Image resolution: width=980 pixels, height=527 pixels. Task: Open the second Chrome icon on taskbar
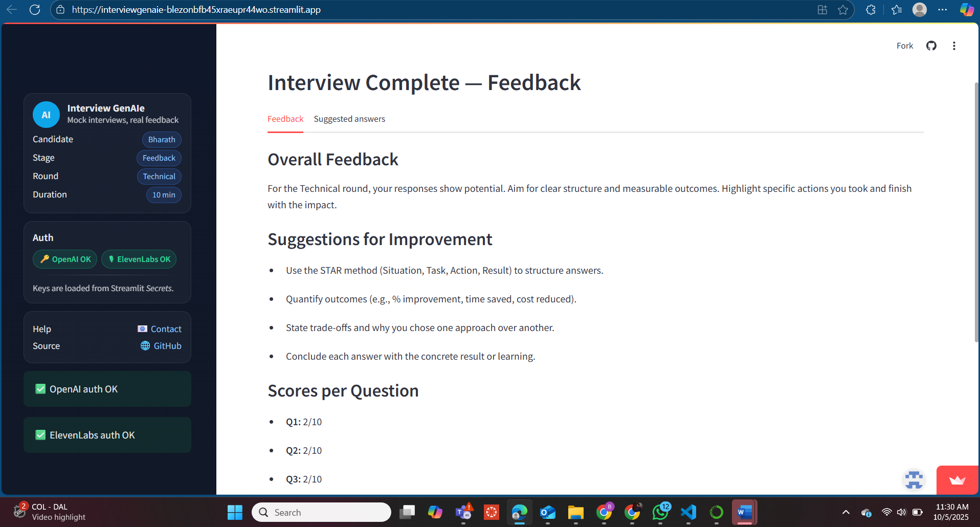pos(632,512)
